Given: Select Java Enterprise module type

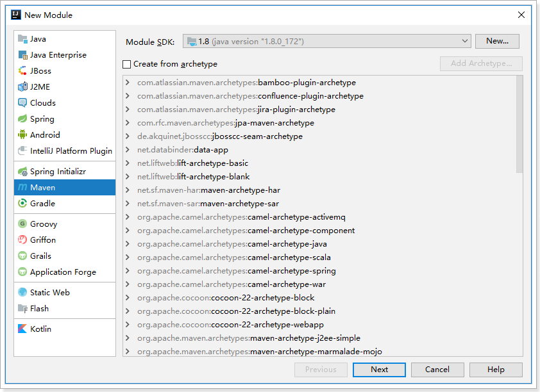Looking at the screenshot, I should 65,55.
